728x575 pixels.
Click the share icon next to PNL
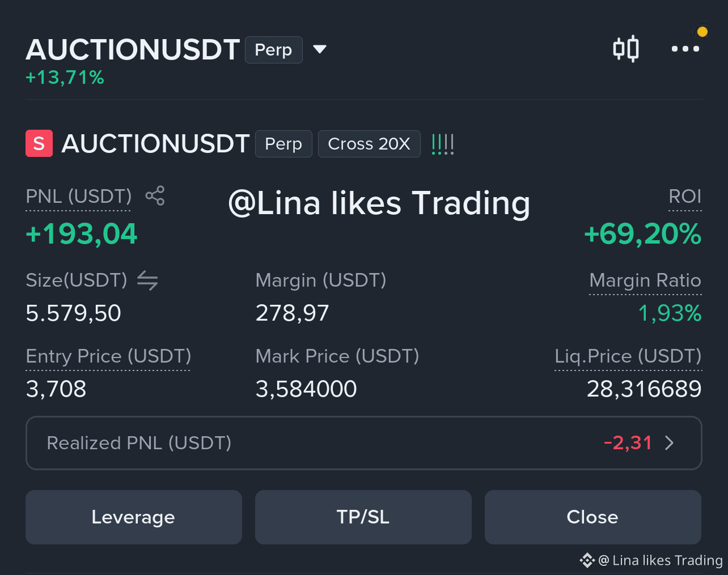[x=155, y=195]
